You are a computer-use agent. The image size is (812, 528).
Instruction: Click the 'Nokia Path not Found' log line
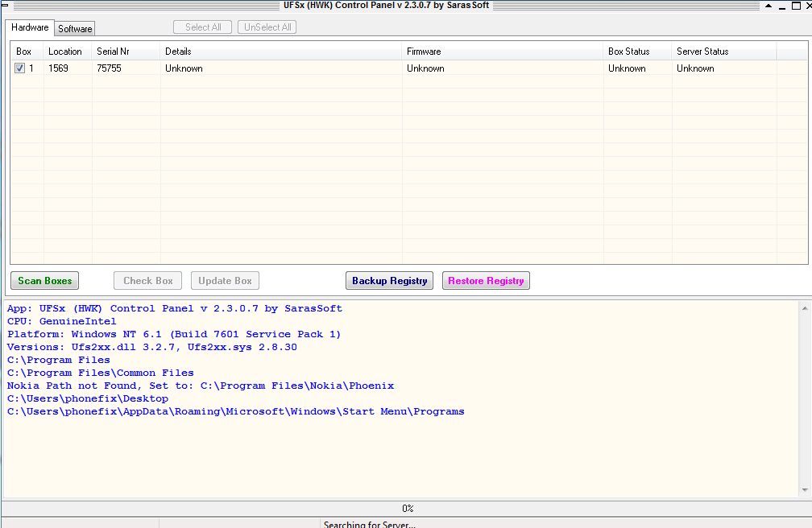(201, 386)
